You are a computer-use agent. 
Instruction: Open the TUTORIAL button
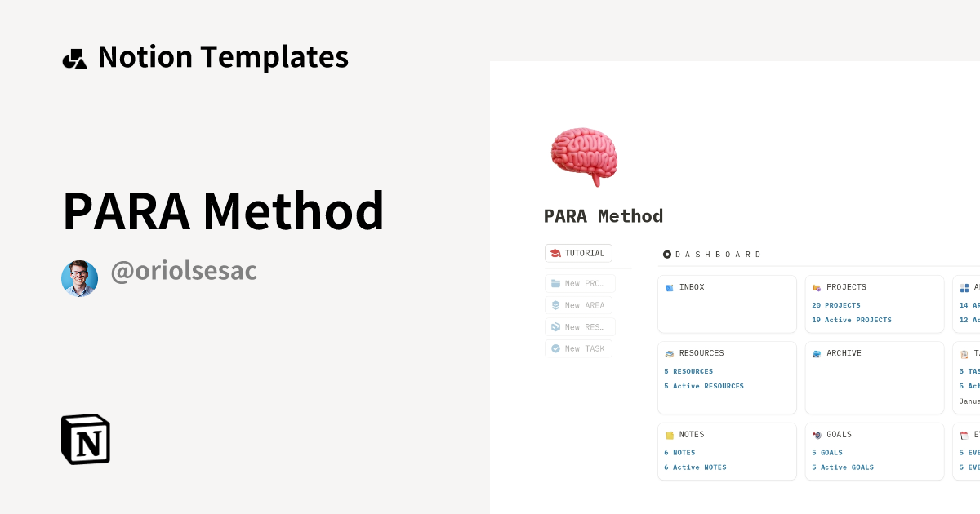coord(578,254)
